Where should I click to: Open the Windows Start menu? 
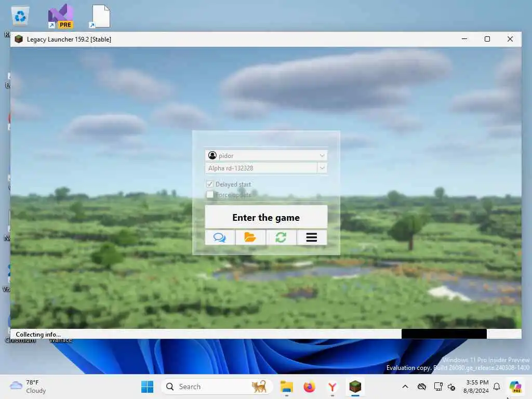pos(147,387)
